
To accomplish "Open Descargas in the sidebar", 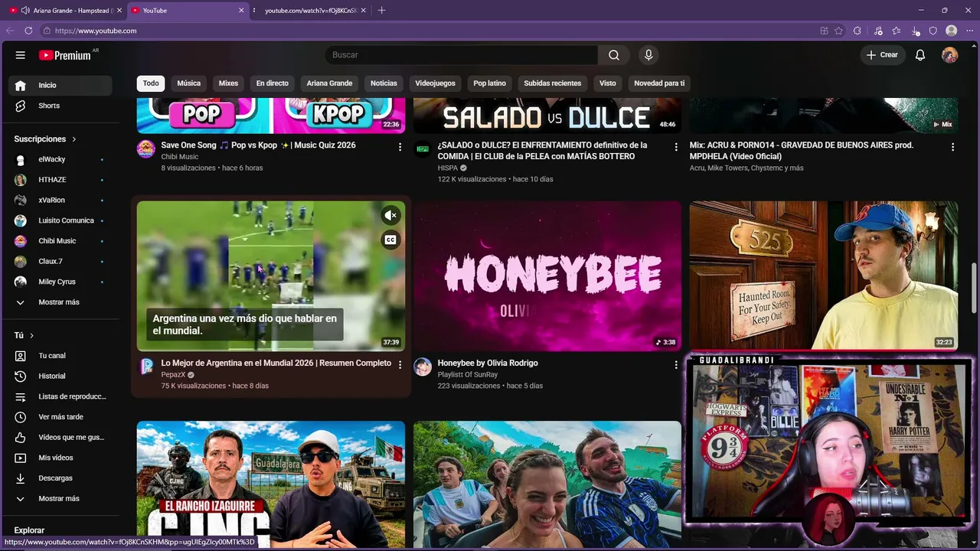I will (x=60, y=478).
